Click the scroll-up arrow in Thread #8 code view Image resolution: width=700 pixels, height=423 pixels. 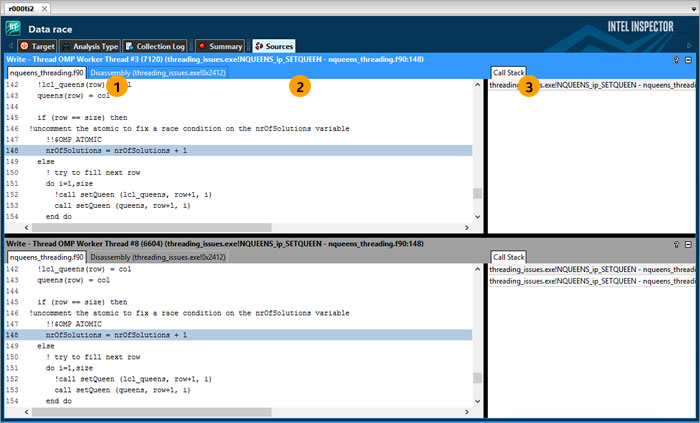[477, 269]
